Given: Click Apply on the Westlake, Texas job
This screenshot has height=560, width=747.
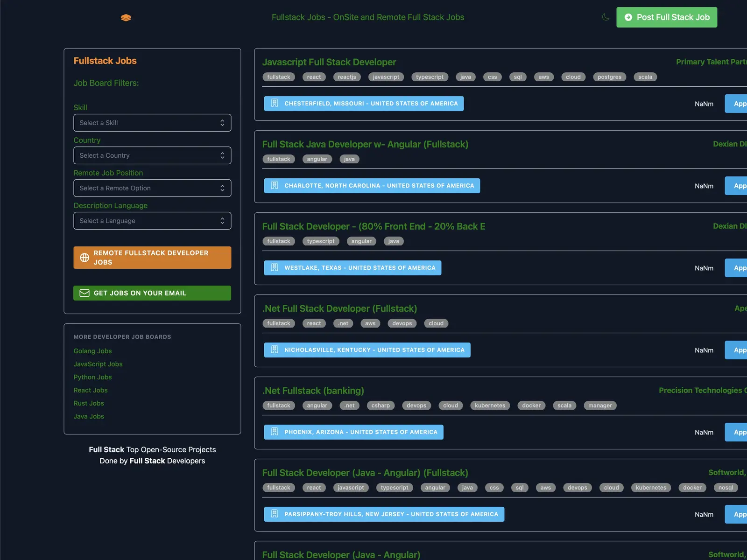Looking at the screenshot, I should (736, 268).
